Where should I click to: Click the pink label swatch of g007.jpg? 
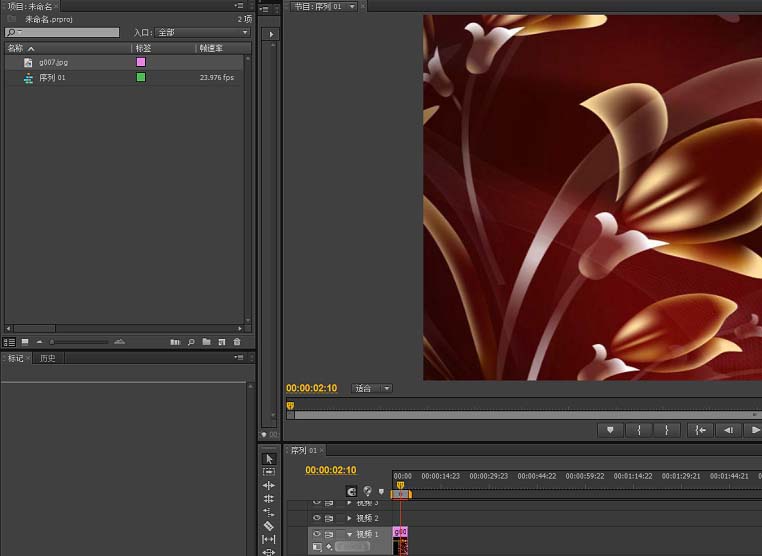coord(140,62)
